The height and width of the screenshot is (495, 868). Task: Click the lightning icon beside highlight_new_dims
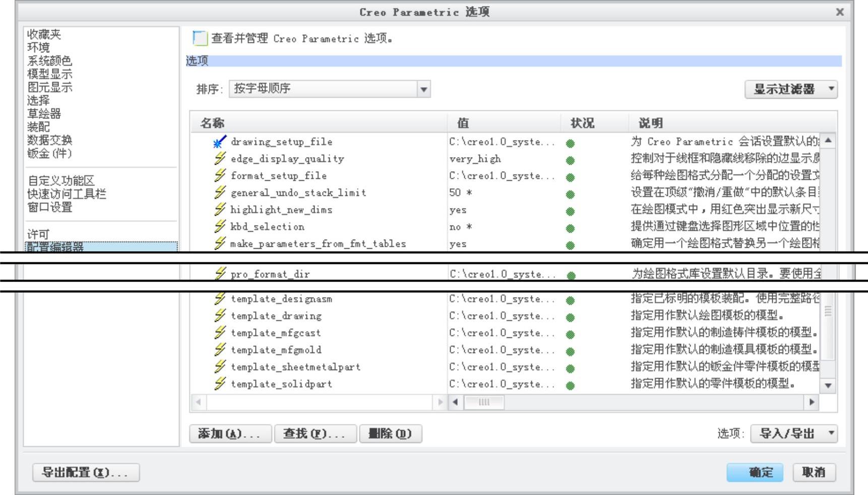220,209
